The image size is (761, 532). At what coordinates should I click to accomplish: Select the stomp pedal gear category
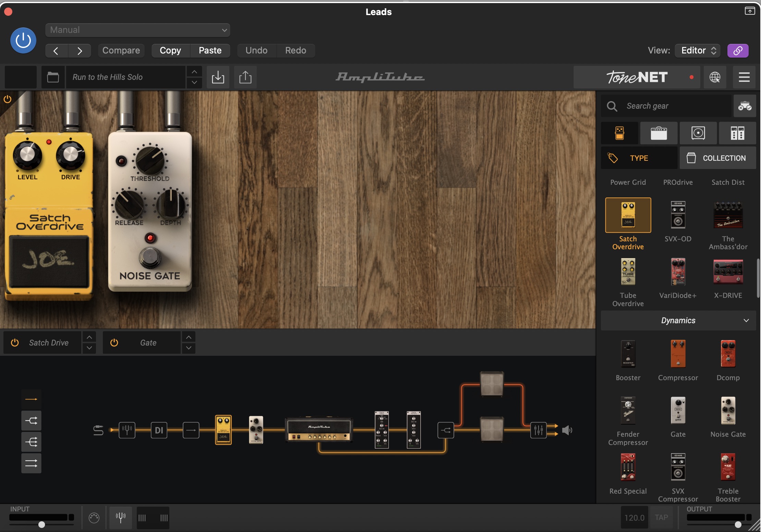pos(619,133)
